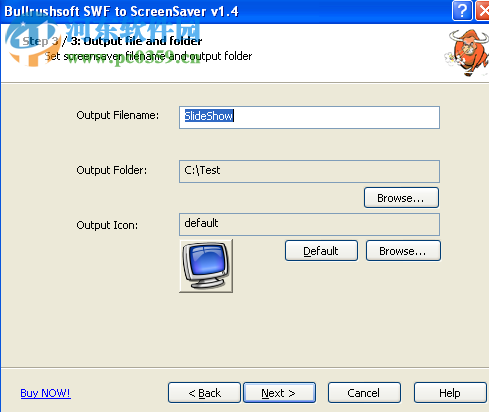Screen dimensions: 489x412
Task: Cancel the screensaver wizard
Action: click(364, 393)
